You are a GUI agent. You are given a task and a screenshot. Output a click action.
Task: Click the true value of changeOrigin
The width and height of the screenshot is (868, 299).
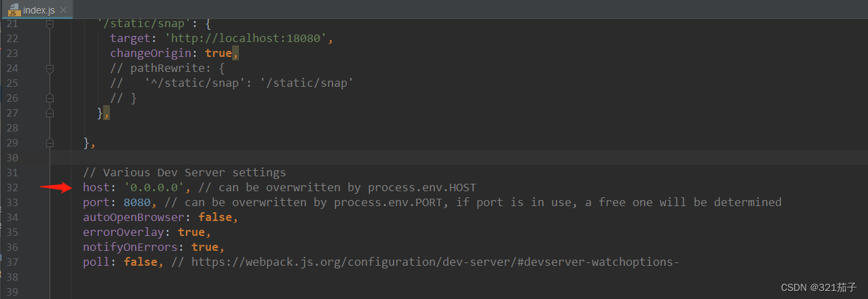(x=218, y=54)
